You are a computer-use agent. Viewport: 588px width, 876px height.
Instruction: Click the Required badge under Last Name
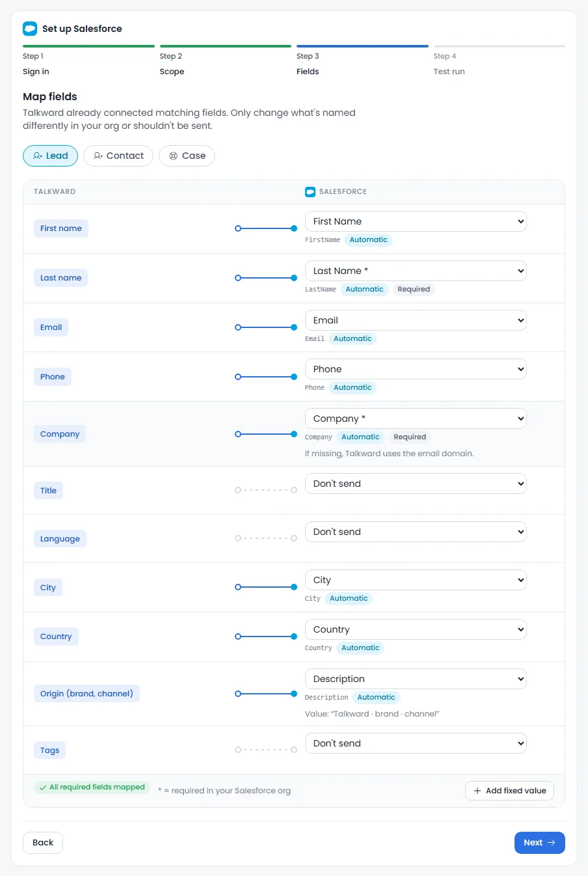click(x=414, y=290)
